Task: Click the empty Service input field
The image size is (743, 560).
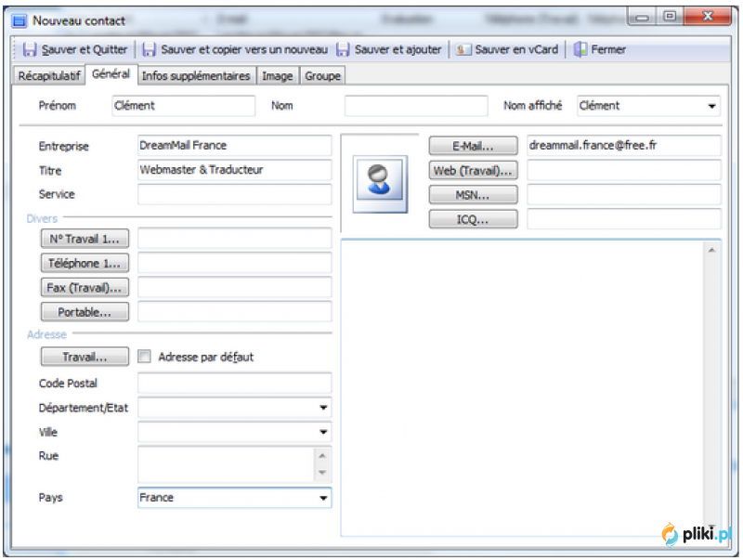Action: (x=235, y=194)
